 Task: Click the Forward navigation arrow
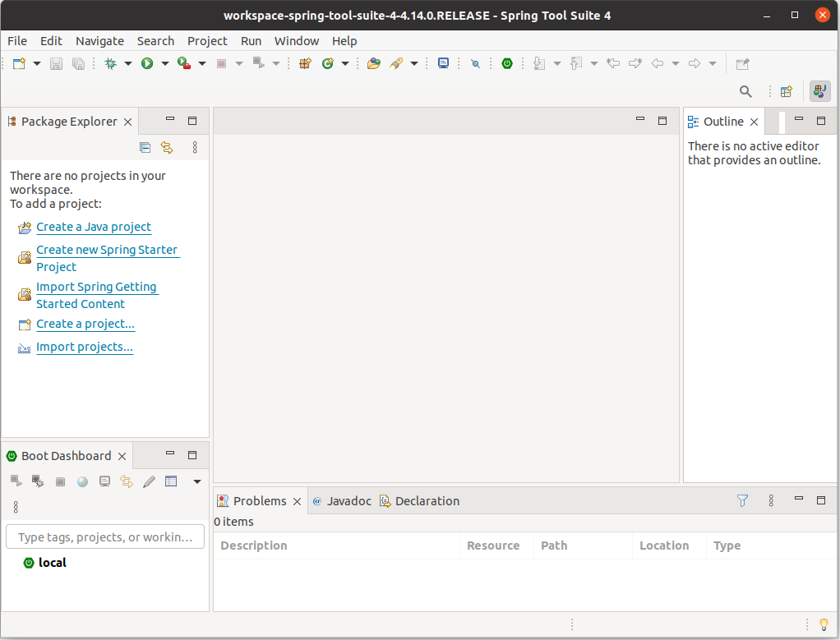click(695, 64)
